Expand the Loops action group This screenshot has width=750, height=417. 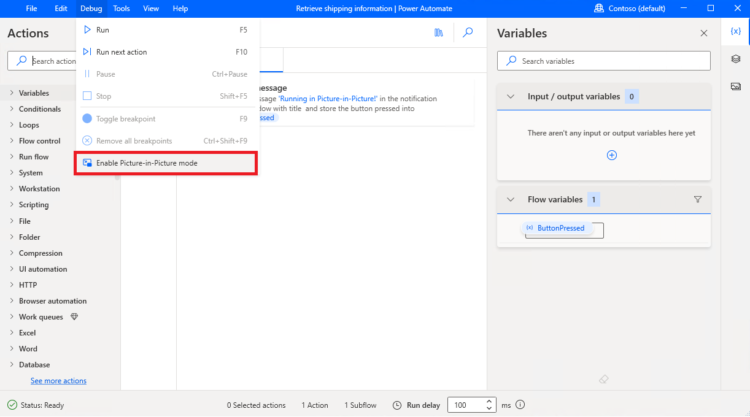[x=11, y=125]
